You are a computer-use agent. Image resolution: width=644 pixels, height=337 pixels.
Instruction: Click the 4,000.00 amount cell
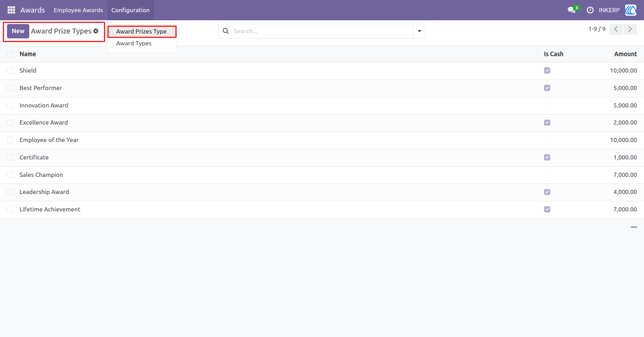(625, 192)
